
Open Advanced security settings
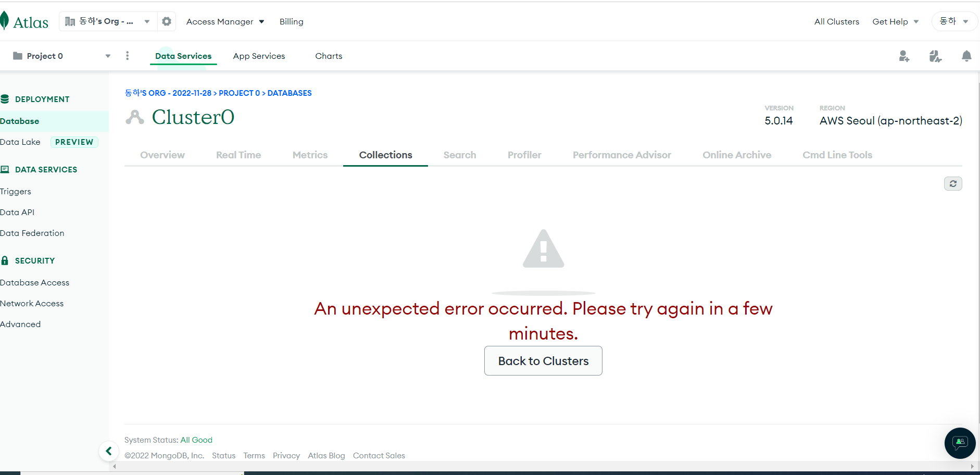pyautogui.click(x=20, y=324)
